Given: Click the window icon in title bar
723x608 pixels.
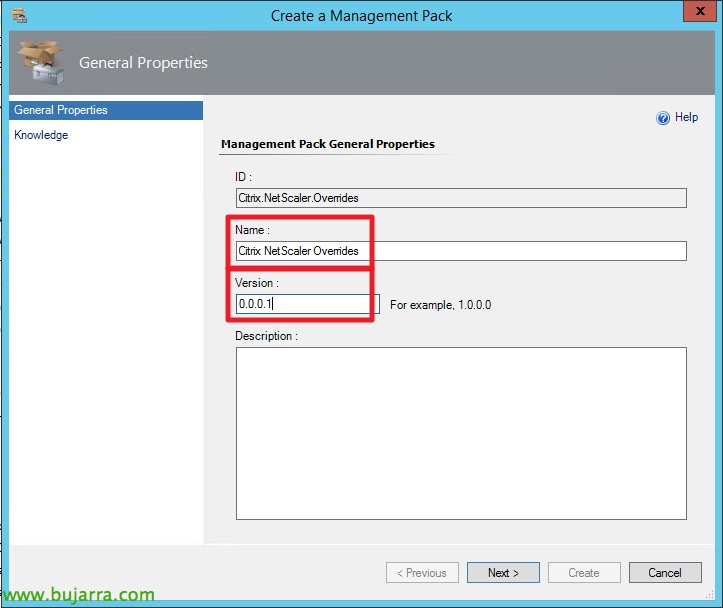Looking at the screenshot, I should pos(19,15).
